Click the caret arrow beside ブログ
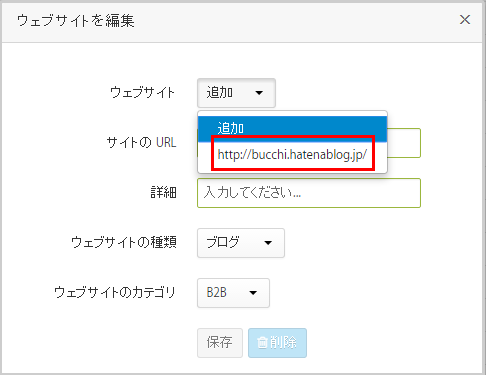This screenshot has width=486, height=375. pyautogui.click(x=268, y=243)
